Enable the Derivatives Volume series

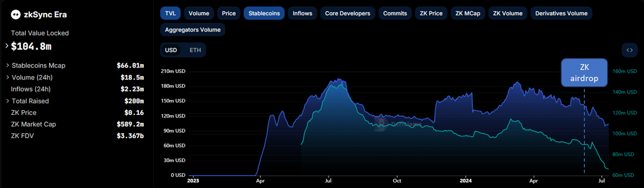point(561,13)
